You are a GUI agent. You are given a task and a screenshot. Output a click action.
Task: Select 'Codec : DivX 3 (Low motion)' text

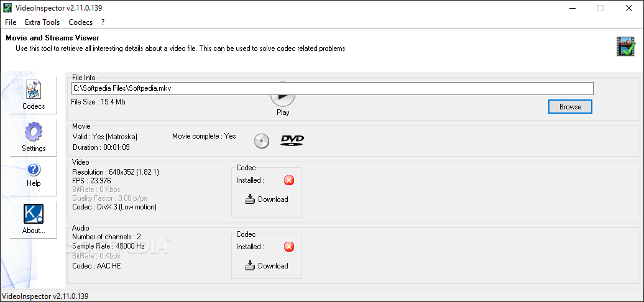[x=114, y=207]
